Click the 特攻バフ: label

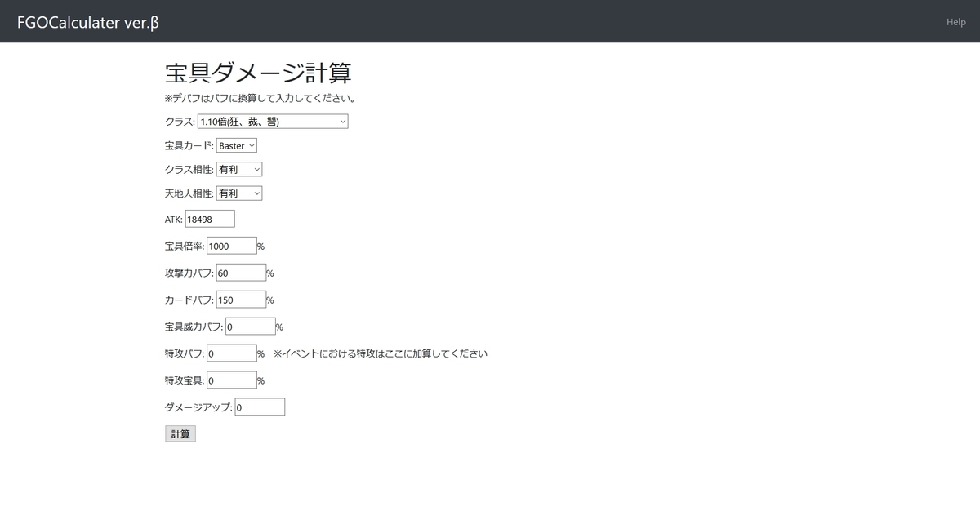pos(185,353)
